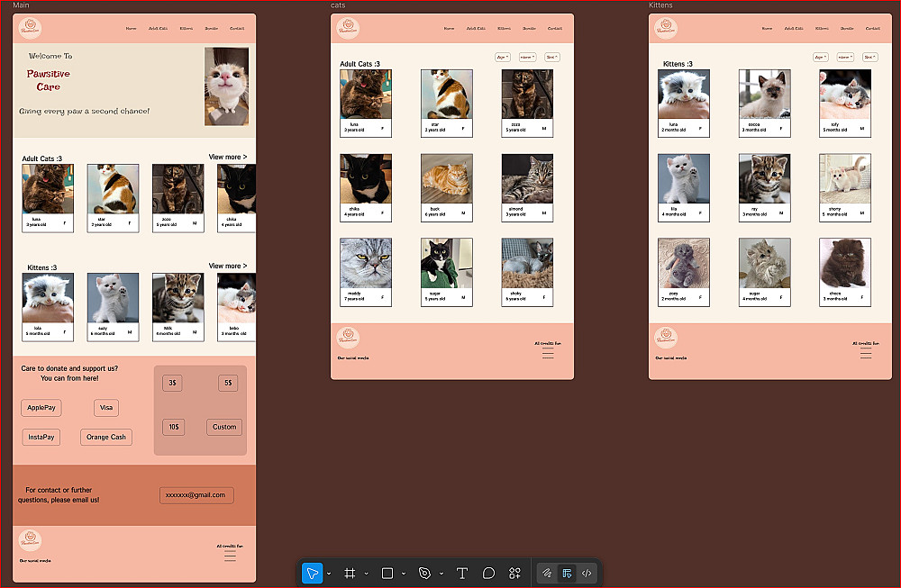Open Sex dropdown in cats frame

click(x=551, y=58)
